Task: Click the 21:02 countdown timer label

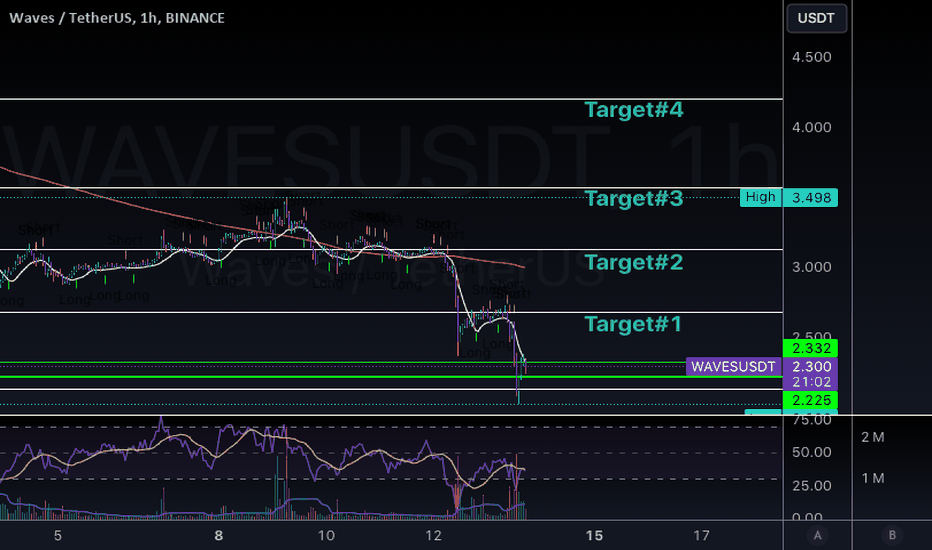Action: click(811, 382)
